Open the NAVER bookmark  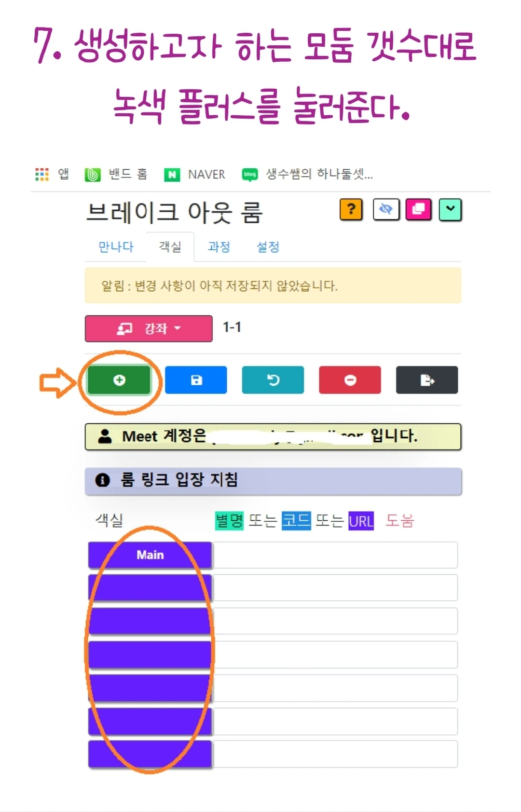click(195, 174)
